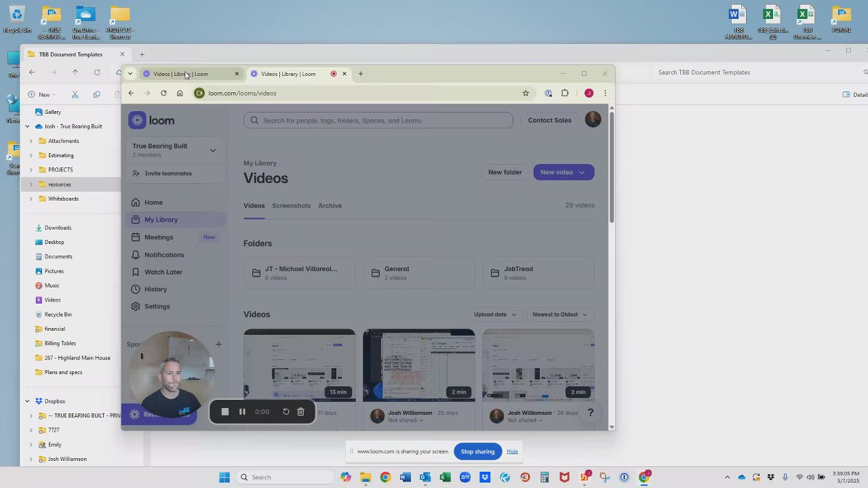Open Excel from taskbar
The image size is (868, 488).
(x=445, y=477)
